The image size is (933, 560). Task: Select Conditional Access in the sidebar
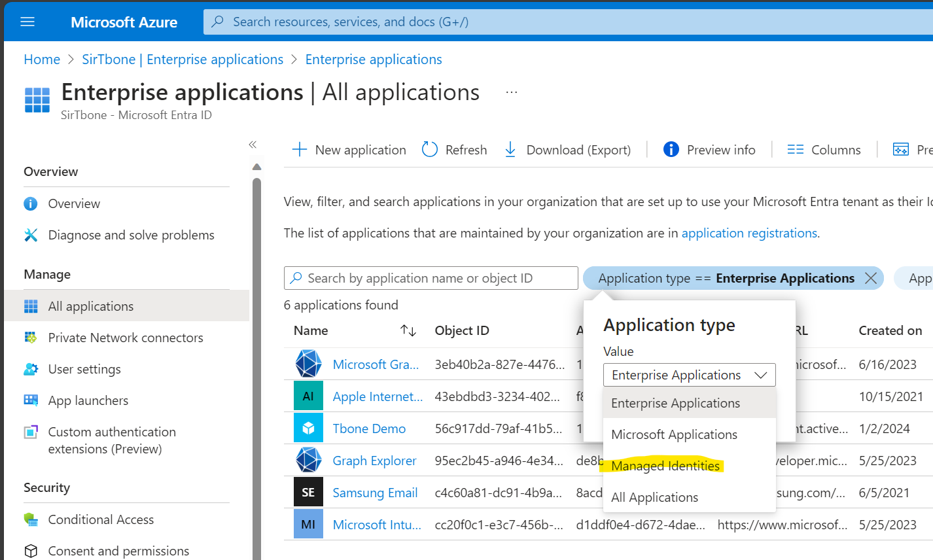pos(99,519)
